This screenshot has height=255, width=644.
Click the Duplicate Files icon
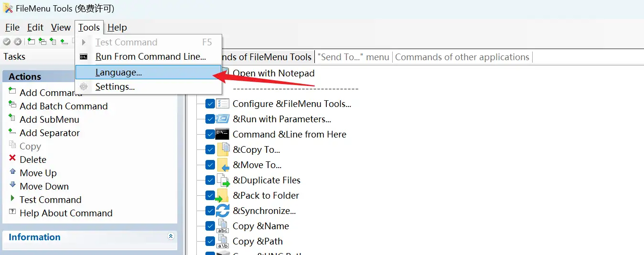pos(224,180)
